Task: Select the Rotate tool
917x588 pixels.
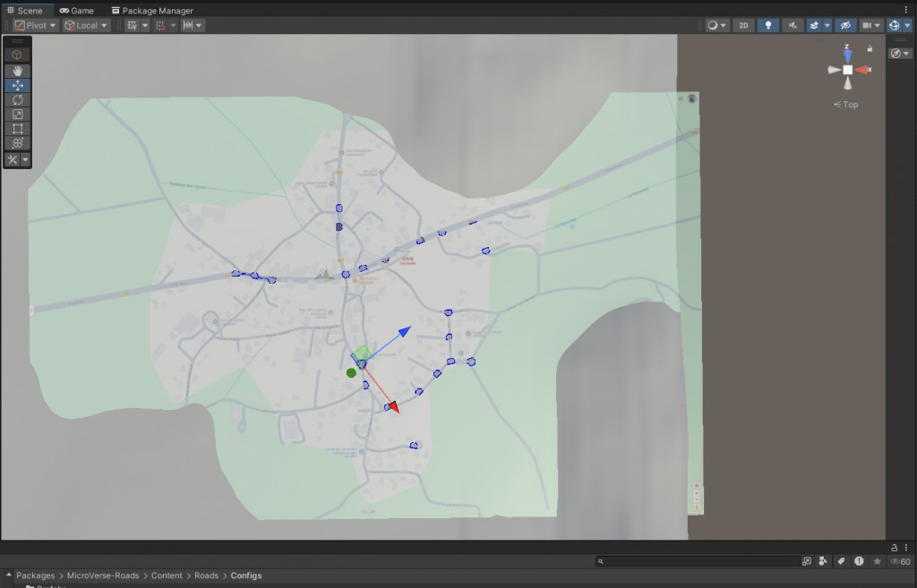Action: (17, 100)
